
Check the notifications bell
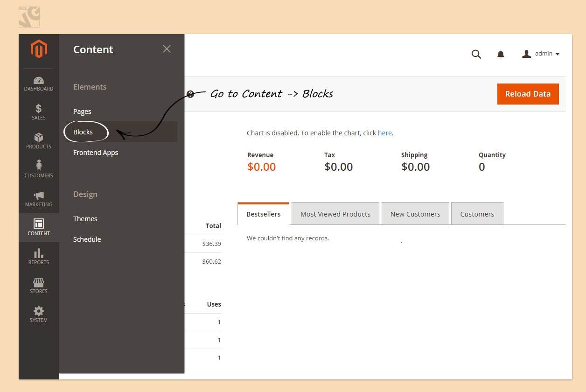pyautogui.click(x=501, y=54)
